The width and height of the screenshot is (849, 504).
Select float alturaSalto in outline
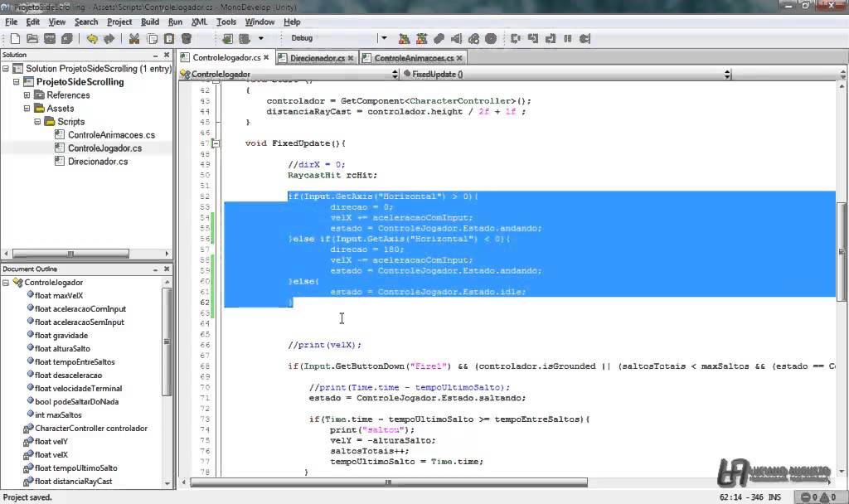62,349
